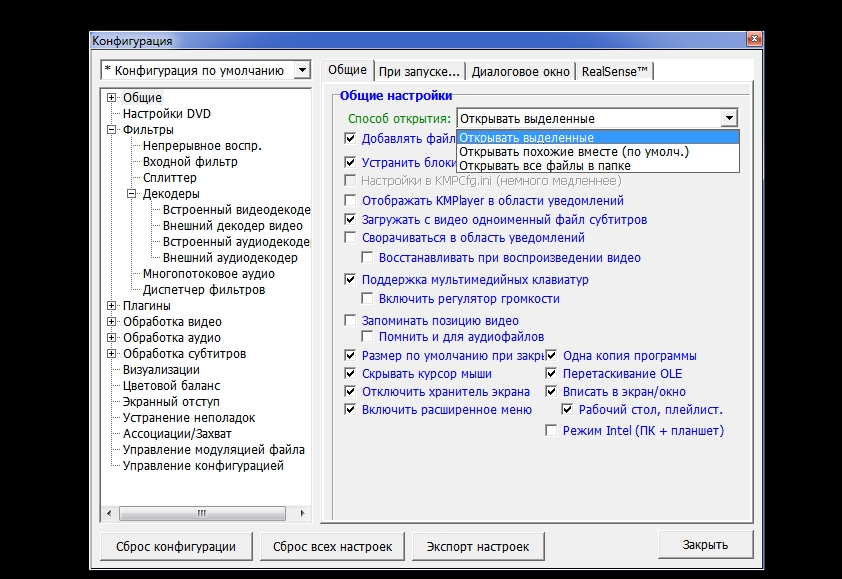Collapse the Декодеры tree node
This screenshot has width=842, height=579.
pyautogui.click(x=131, y=194)
